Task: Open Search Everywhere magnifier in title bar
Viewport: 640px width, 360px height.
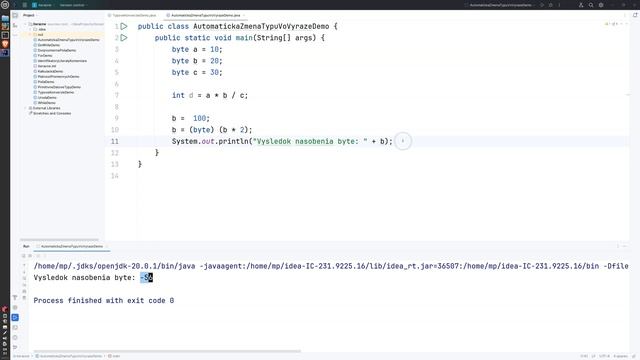Action: coord(591,5)
